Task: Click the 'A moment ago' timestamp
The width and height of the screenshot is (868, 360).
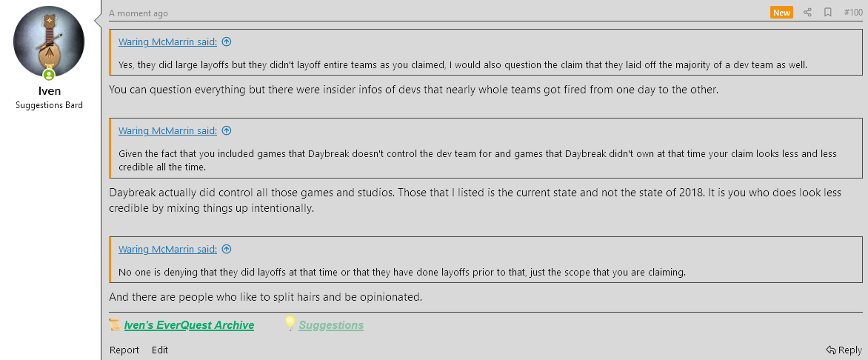Action: 138,13
